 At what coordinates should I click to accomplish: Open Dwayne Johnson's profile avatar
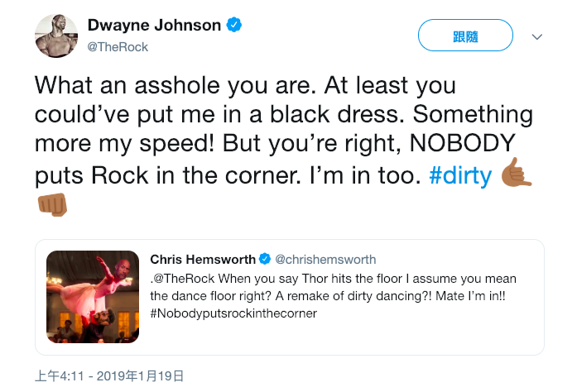pyautogui.click(x=56, y=36)
